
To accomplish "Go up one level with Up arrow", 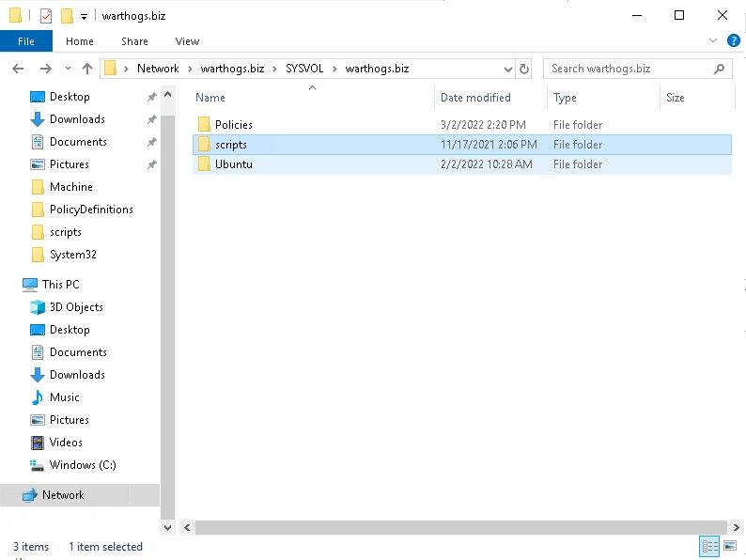I will point(87,69).
